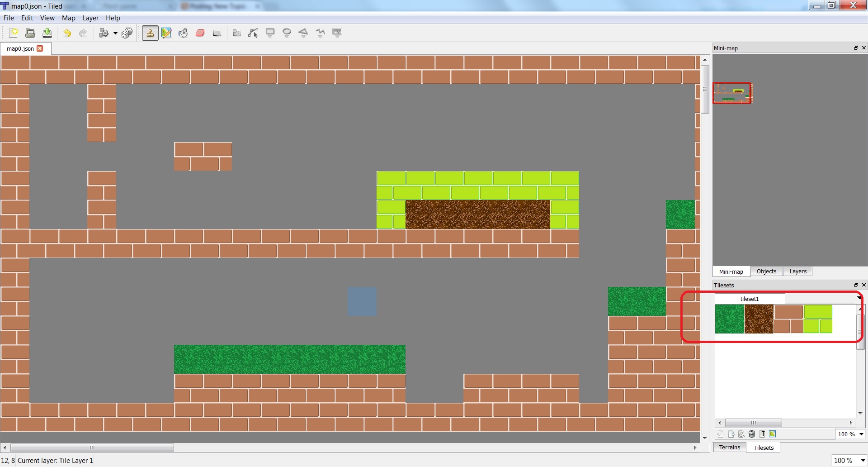Open the command gears icon

(104, 33)
